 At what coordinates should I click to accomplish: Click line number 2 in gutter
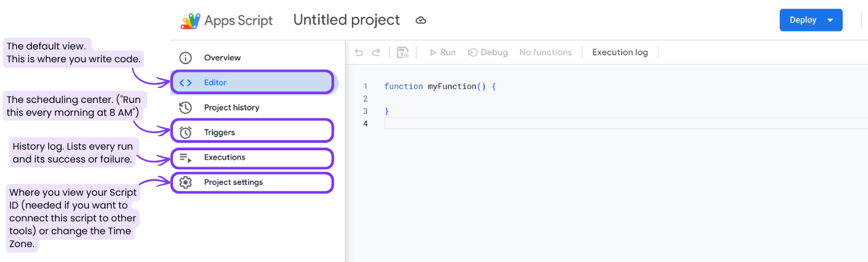366,99
